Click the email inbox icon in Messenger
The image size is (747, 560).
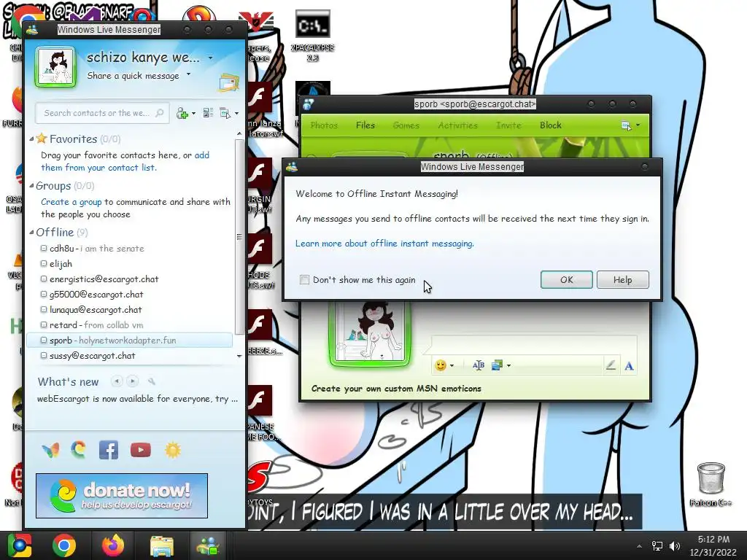pyautogui.click(x=228, y=82)
